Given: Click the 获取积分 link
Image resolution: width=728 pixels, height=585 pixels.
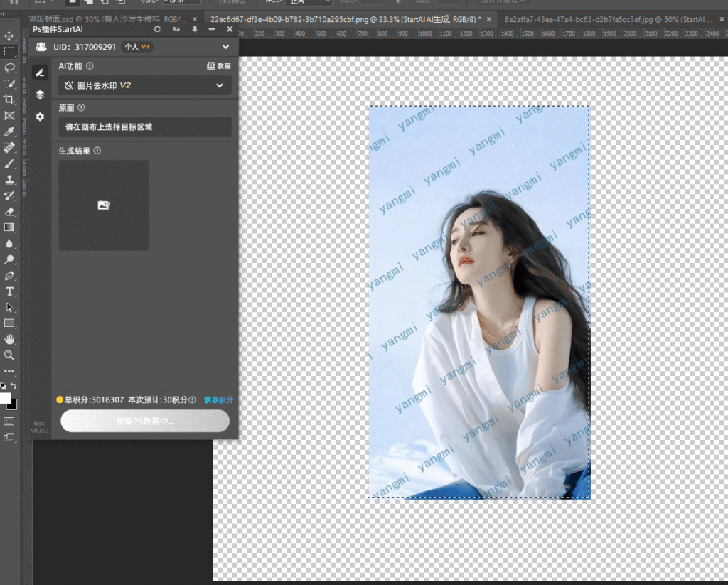Looking at the screenshot, I should click(218, 400).
